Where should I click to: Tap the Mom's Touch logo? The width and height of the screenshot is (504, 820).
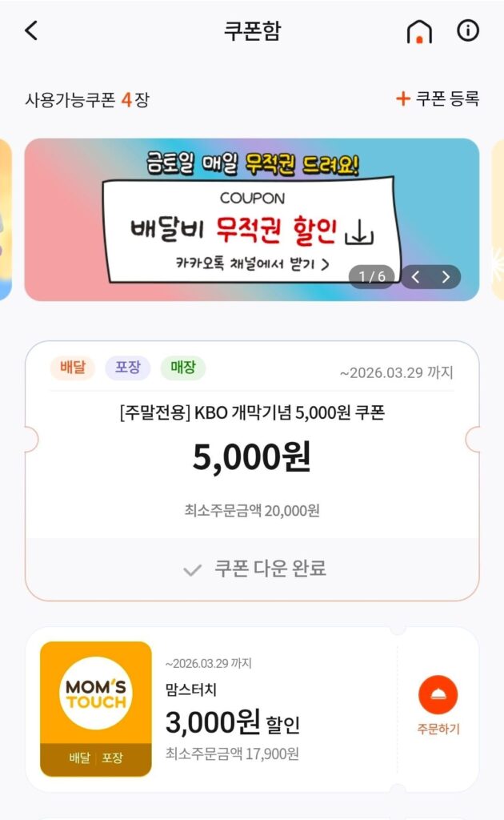(x=96, y=693)
